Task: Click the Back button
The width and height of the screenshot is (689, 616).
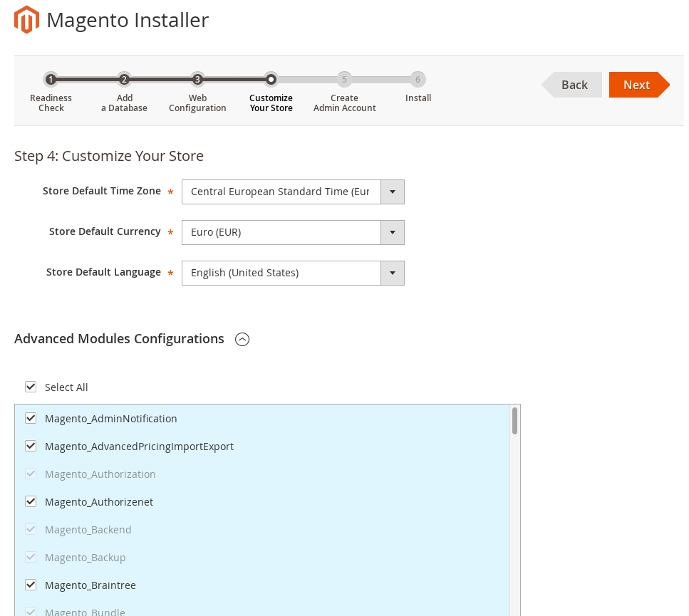Action: [571, 85]
